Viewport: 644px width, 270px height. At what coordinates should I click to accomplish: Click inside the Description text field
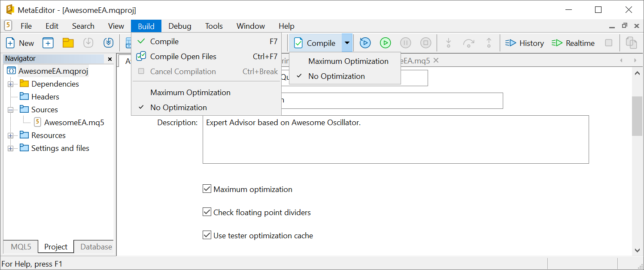(x=395, y=141)
